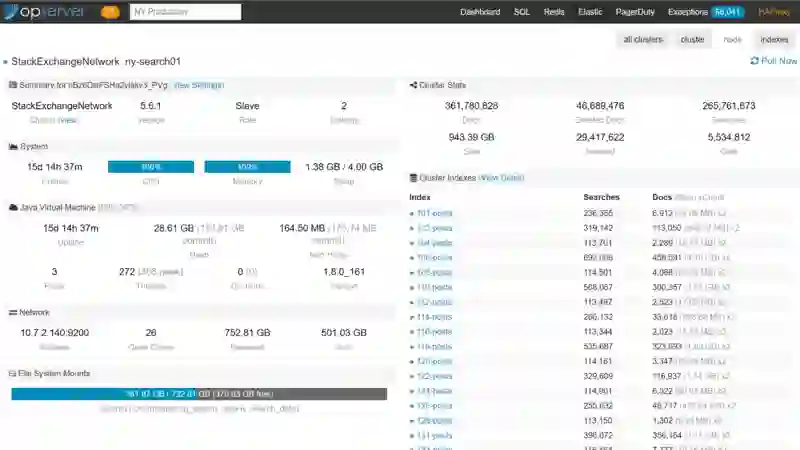Click the Index column header
The width and height of the screenshot is (800, 450).
420,197
